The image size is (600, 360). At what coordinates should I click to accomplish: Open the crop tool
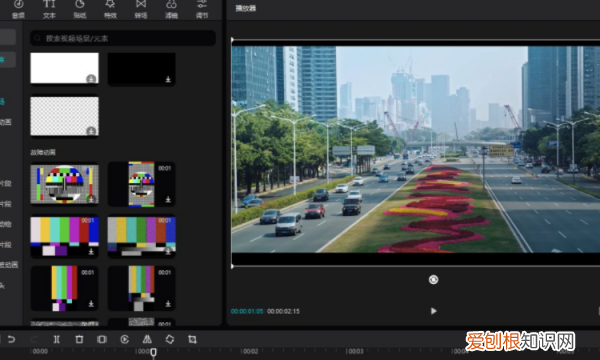point(192,339)
